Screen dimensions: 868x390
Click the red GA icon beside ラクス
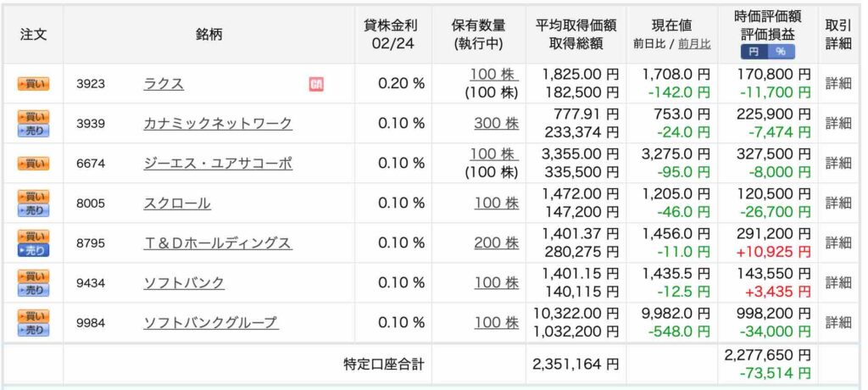(x=316, y=84)
